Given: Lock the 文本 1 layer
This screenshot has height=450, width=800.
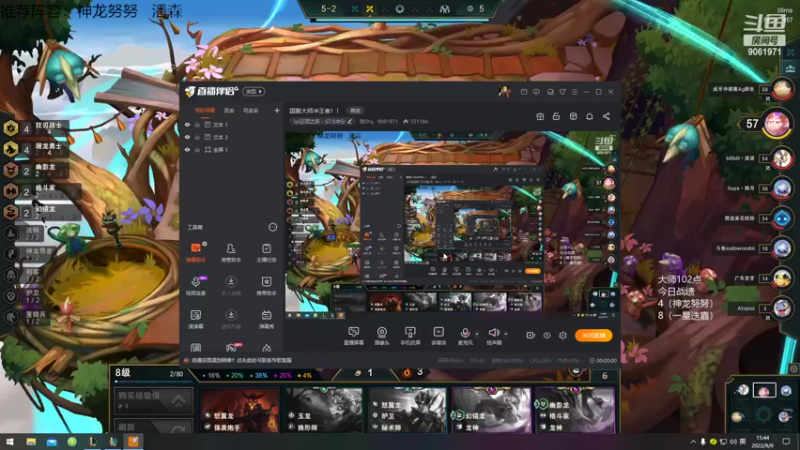Looking at the screenshot, I should tap(197, 124).
